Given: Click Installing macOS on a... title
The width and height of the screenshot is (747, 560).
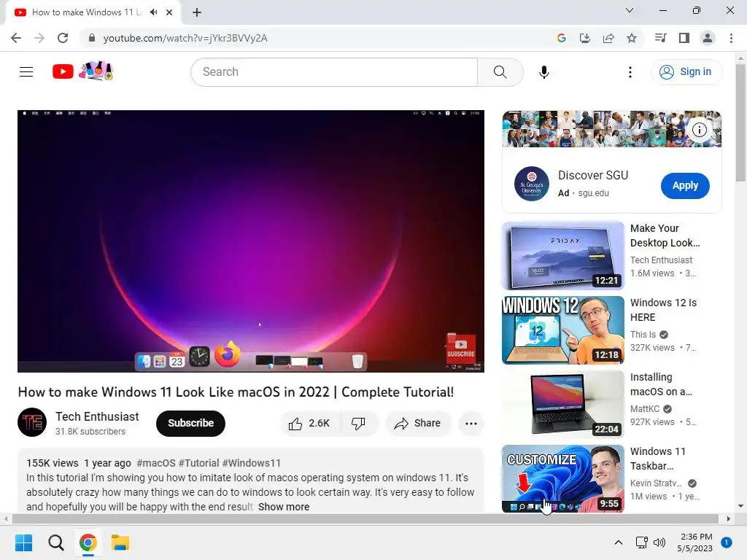Looking at the screenshot, I should pos(661,384).
